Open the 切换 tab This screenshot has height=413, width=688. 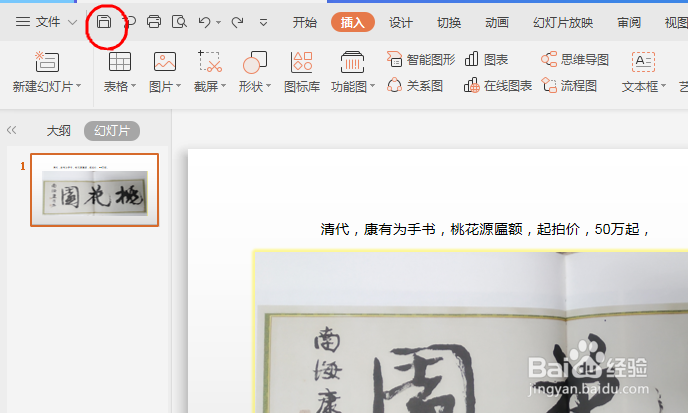449,22
